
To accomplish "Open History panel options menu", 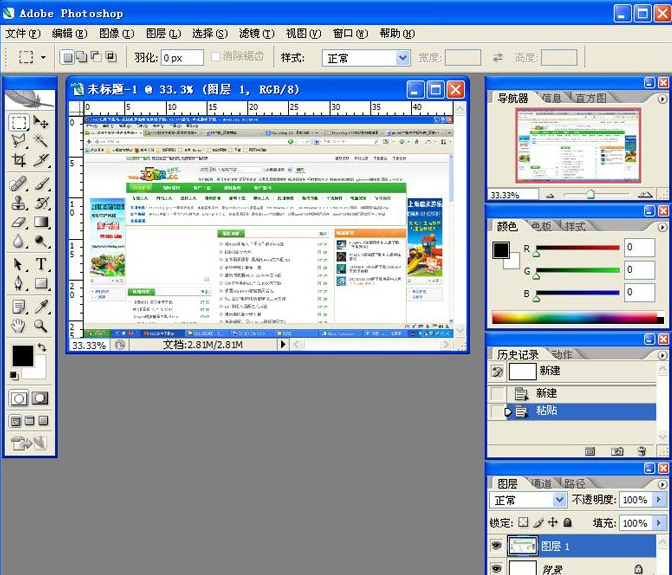I will coord(662,355).
